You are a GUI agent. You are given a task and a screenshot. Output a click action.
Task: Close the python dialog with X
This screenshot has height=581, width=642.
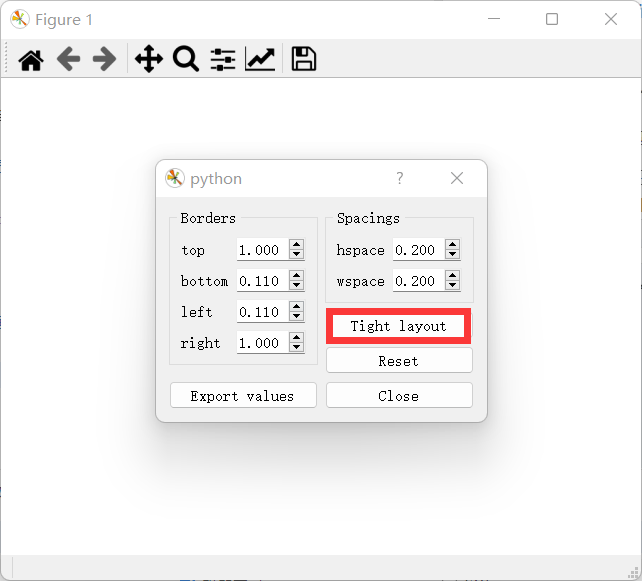click(457, 178)
